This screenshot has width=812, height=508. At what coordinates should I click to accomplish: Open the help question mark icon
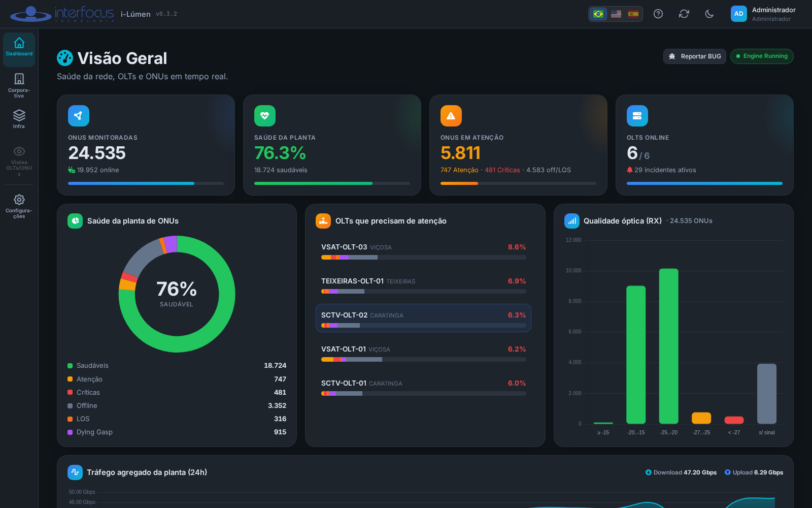coord(658,14)
